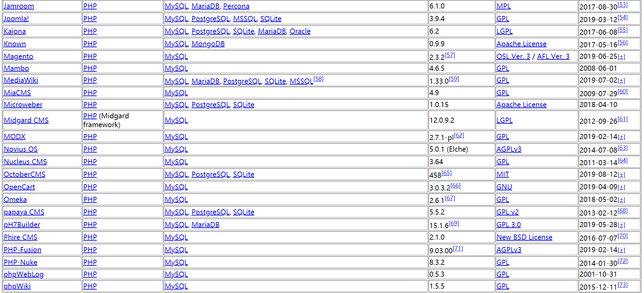Open footnote 62 beside MODX version
Screen dimensions: 644x293
pos(459,135)
